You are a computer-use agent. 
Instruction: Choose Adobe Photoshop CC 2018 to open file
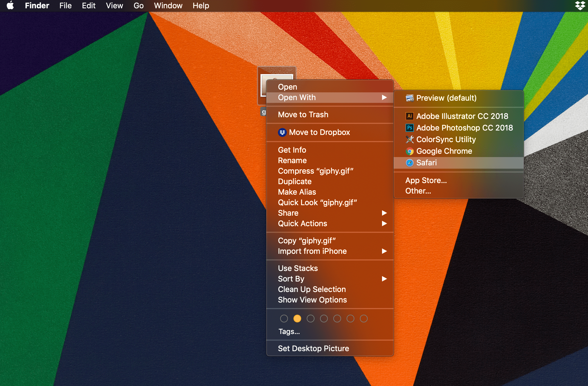[465, 128]
